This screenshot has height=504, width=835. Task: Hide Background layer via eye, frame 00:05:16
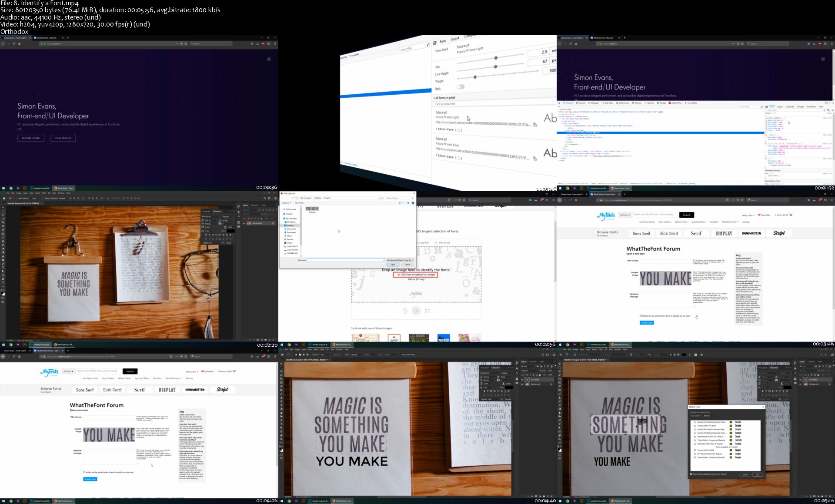click(800, 384)
